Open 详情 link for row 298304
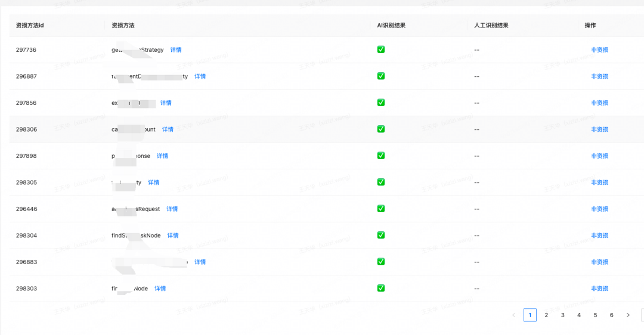Screen dimensions: 644x335 173,235
